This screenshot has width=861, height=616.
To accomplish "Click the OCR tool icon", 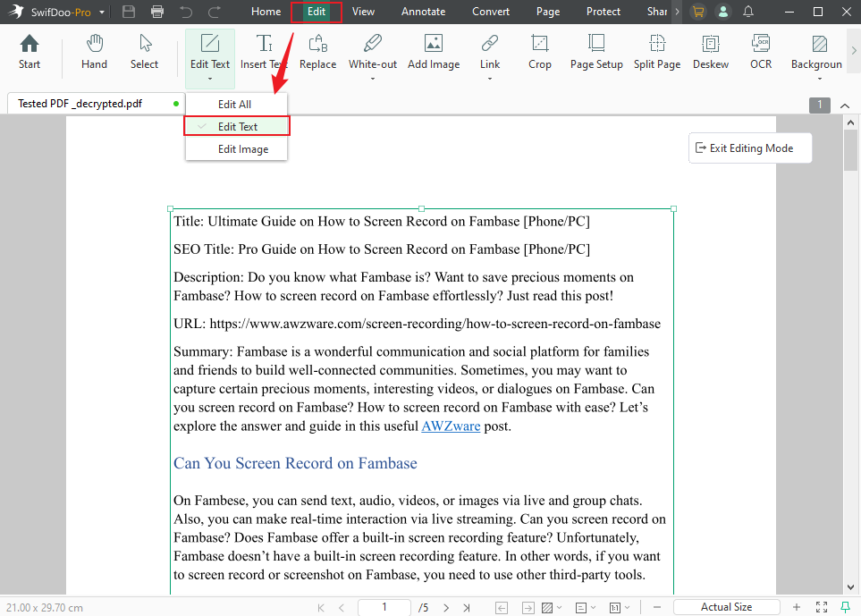I will point(761,44).
